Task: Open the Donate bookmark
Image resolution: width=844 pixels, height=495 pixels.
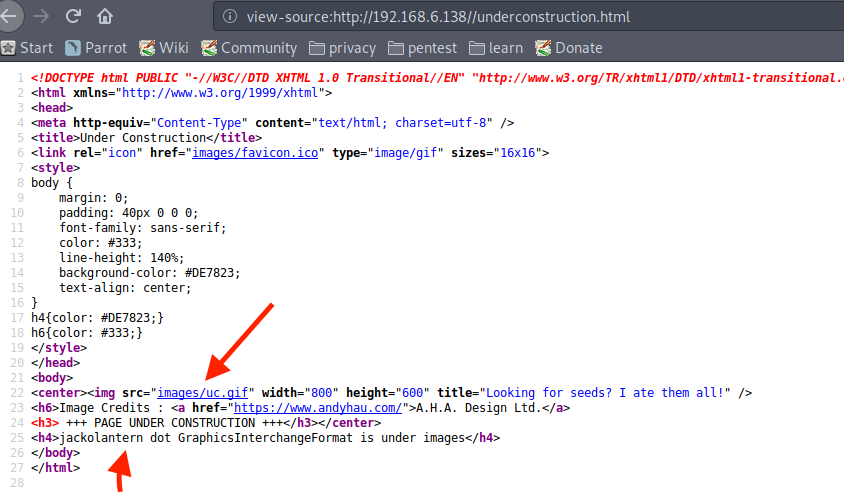Action: click(x=569, y=48)
